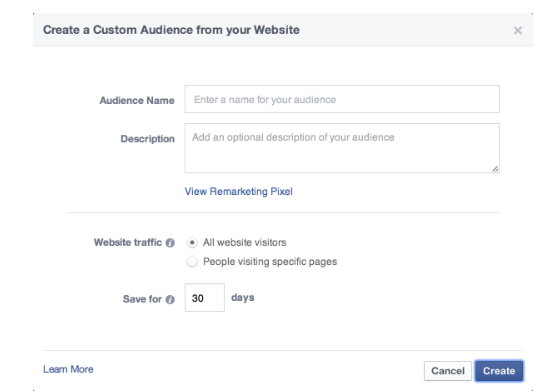Select People visiting specific pages option

click(x=192, y=262)
